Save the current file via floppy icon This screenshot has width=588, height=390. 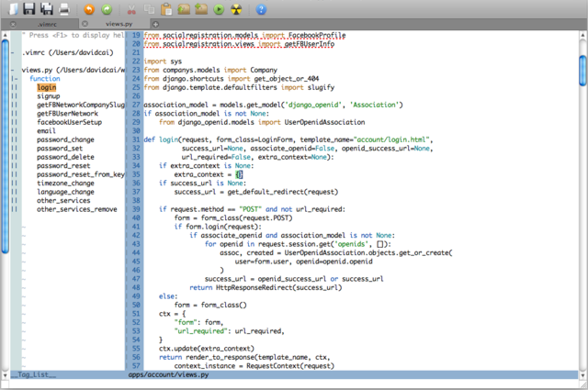click(x=28, y=8)
